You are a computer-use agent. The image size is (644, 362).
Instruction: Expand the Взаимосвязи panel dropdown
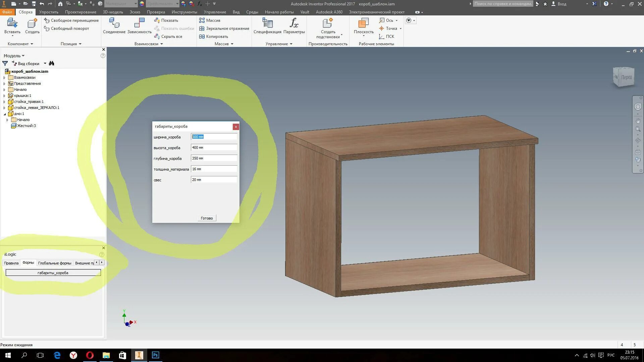(161, 44)
